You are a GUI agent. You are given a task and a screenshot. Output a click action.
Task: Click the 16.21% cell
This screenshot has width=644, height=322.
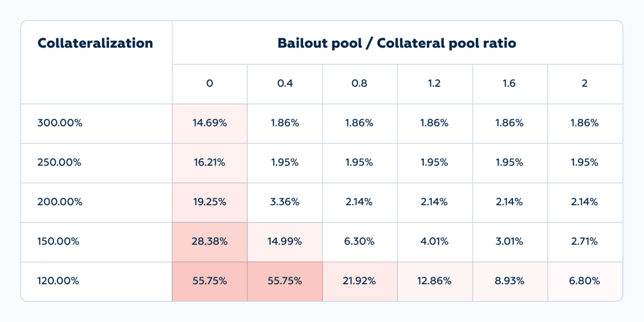tap(209, 163)
